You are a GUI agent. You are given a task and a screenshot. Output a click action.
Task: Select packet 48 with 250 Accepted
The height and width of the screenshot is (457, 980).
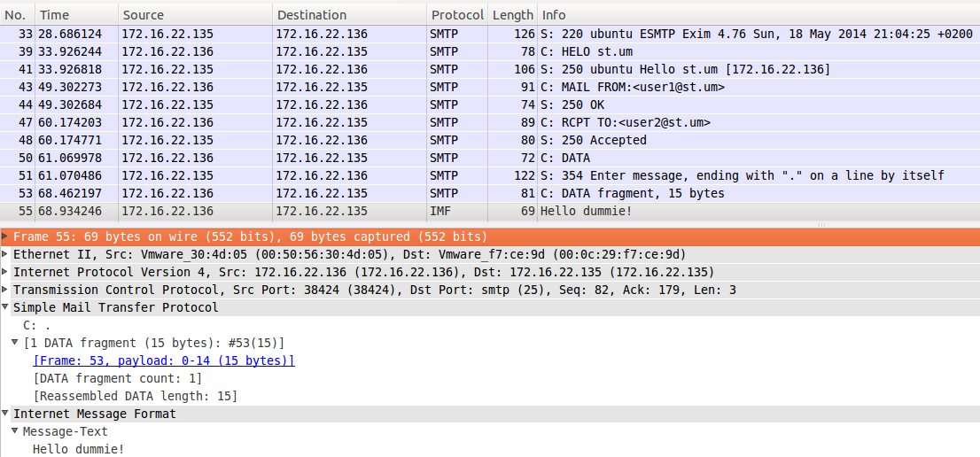pyautogui.click(x=490, y=141)
